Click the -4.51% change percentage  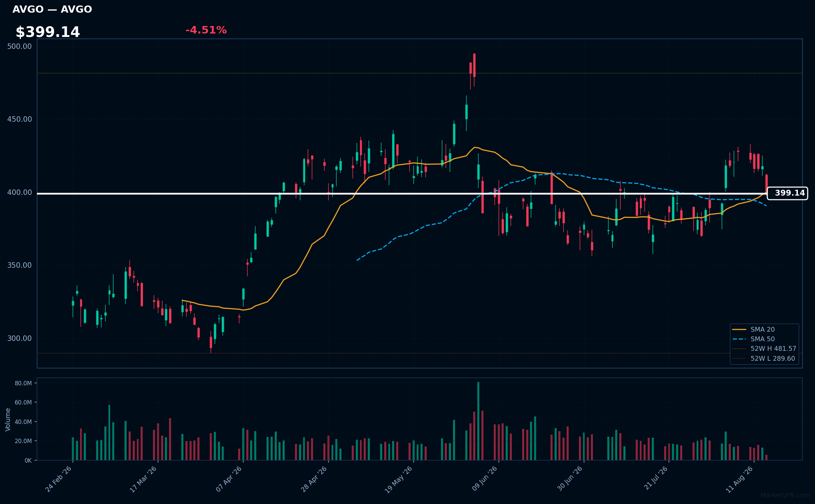pos(206,30)
